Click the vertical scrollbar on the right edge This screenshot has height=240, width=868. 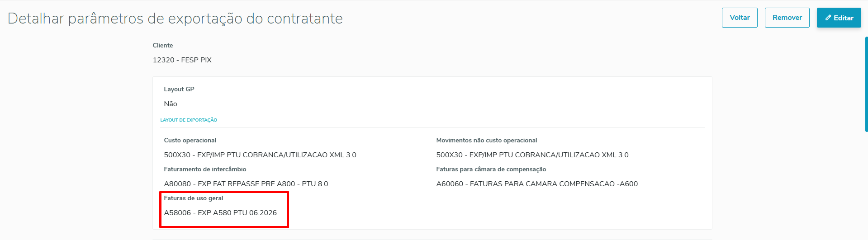pos(866,84)
